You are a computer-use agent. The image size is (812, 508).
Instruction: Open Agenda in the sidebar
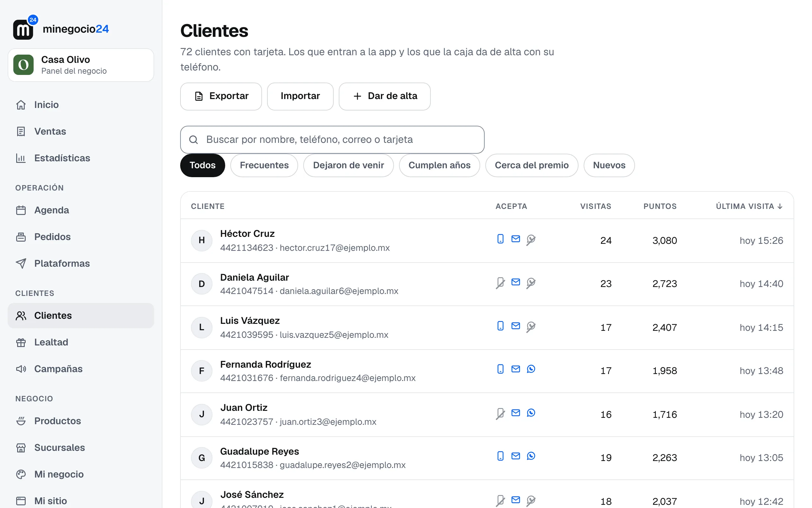click(81, 210)
